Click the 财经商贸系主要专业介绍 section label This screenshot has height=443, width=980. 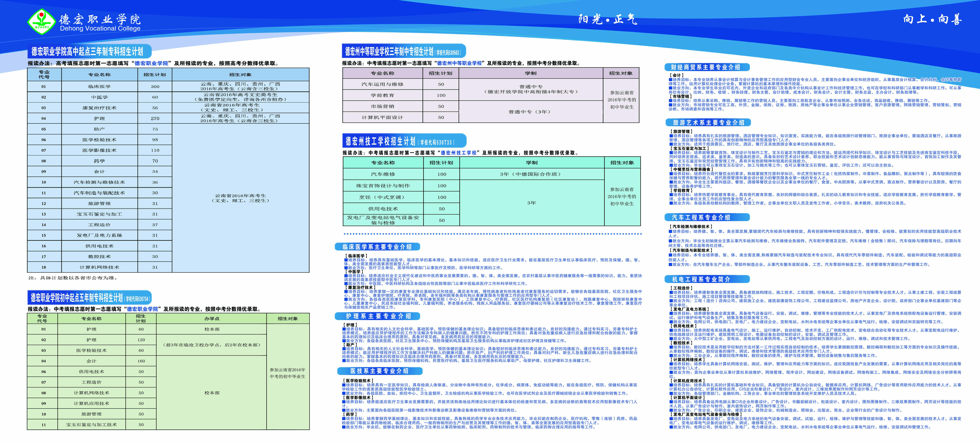tap(707, 67)
